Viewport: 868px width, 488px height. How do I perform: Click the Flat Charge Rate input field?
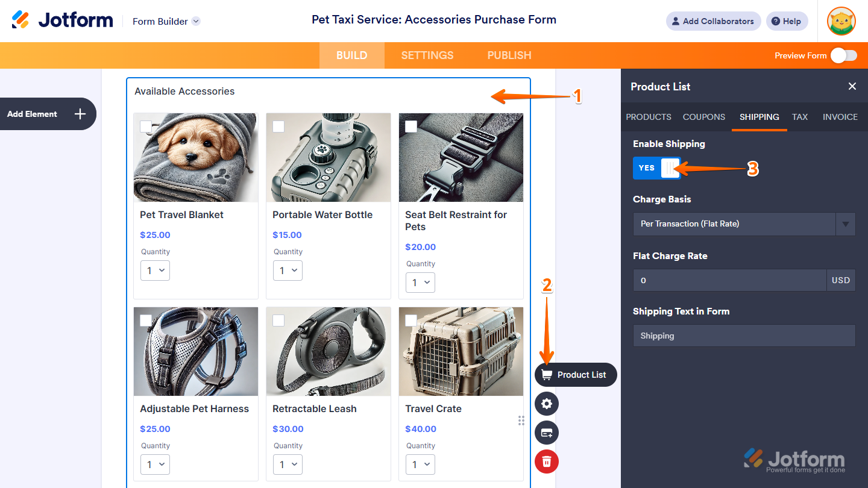[729, 280]
